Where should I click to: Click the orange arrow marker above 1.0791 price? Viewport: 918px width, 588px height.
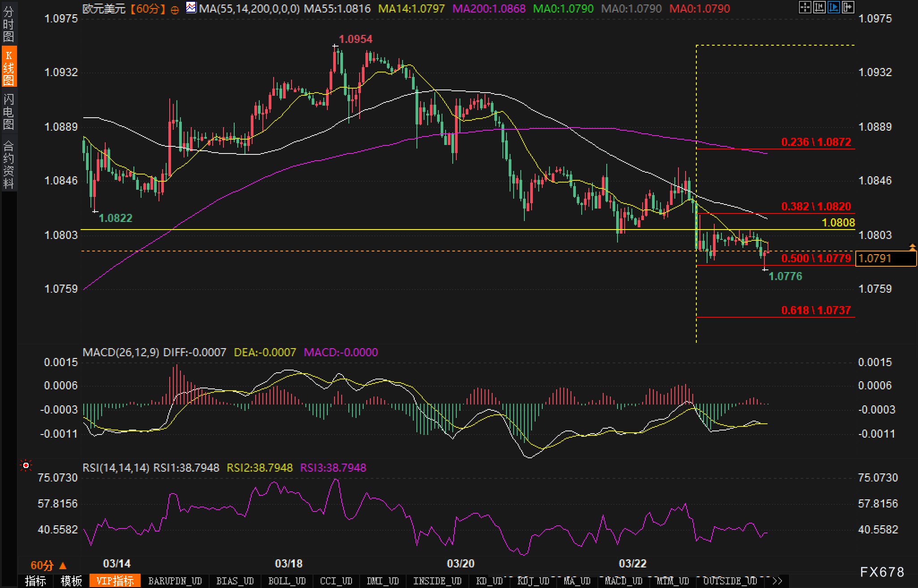pos(912,247)
